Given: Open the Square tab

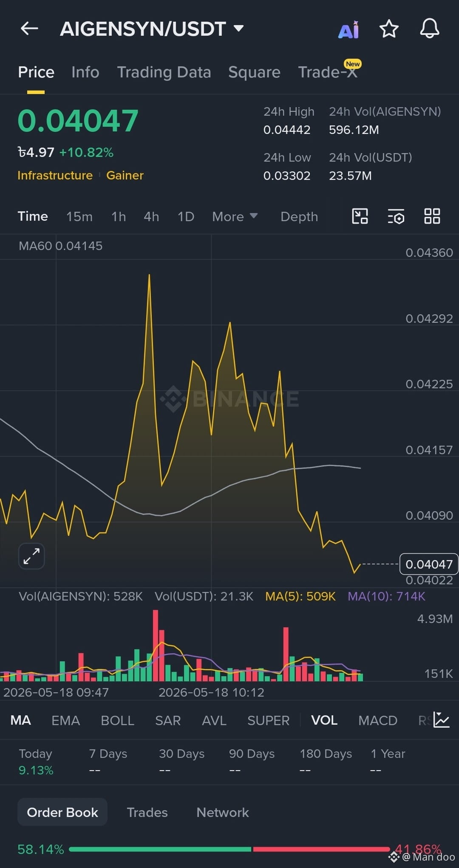Looking at the screenshot, I should point(254,72).
